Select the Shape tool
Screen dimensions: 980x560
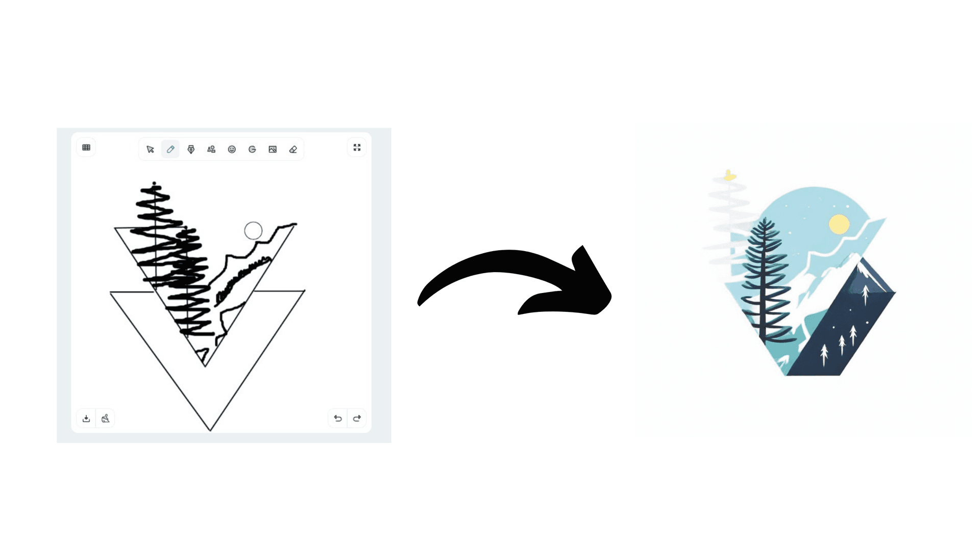pos(211,150)
